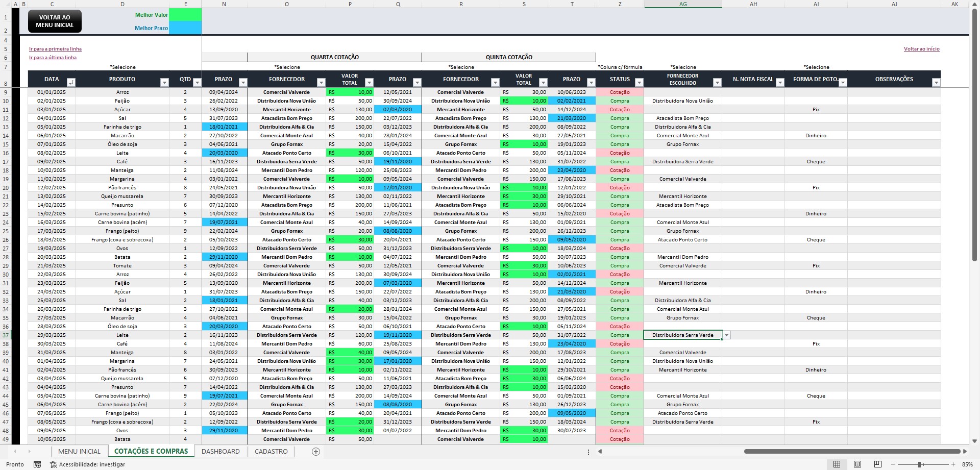Viewport: 980px width, 470px height.
Task: Open the Forma de Pgto filter dropdown
Action: click(x=843, y=83)
